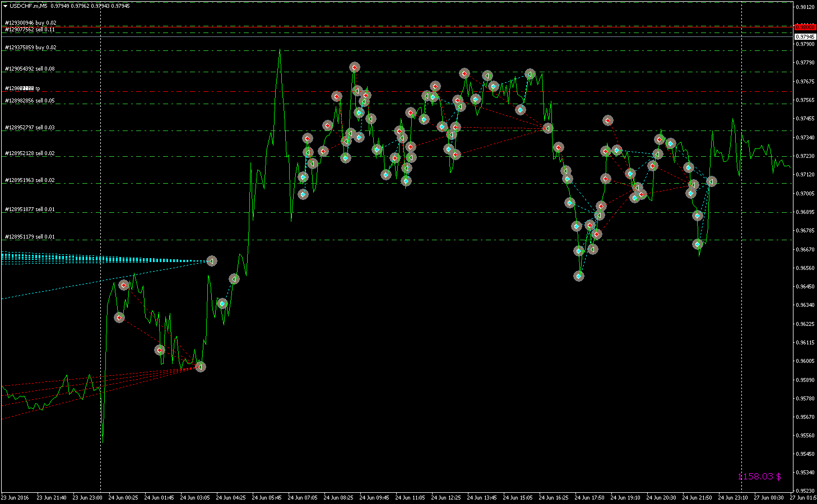Click price scale value 0.96450

pyautogui.click(x=806, y=287)
